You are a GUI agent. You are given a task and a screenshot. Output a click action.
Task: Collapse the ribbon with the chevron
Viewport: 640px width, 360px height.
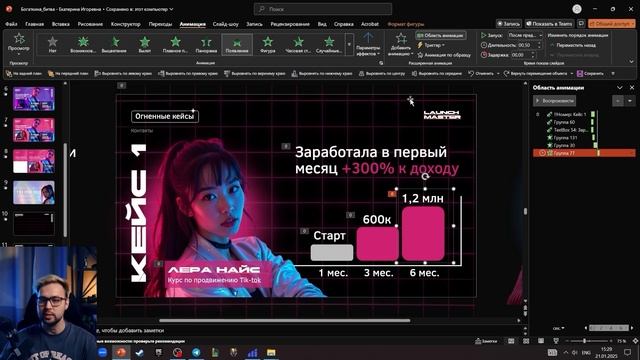[x=631, y=61]
